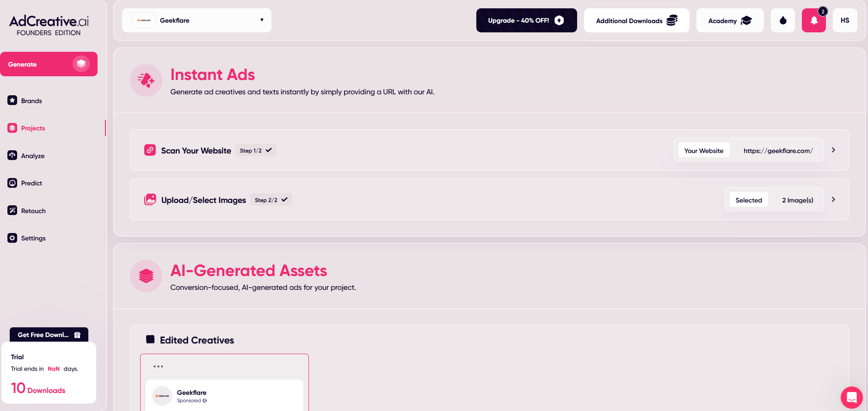This screenshot has width=868, height=411.
Task: Open the HS user profile menu
Action: [x=845, y=20]
